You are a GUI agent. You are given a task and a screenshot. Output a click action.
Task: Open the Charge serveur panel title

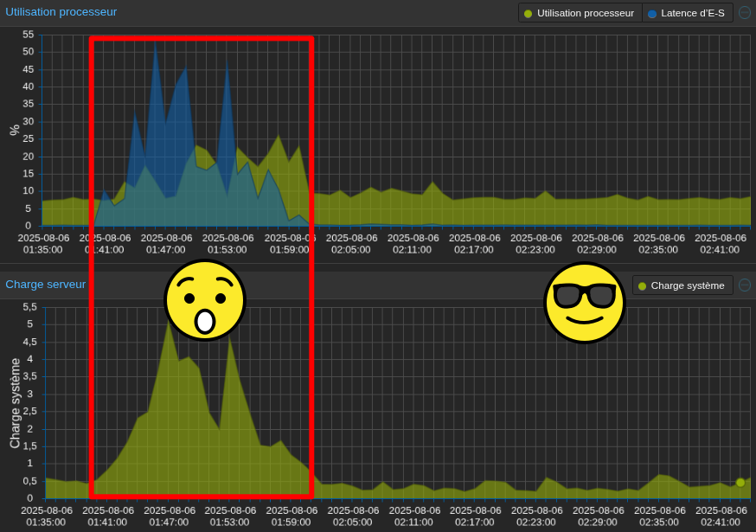click(46, 284)
